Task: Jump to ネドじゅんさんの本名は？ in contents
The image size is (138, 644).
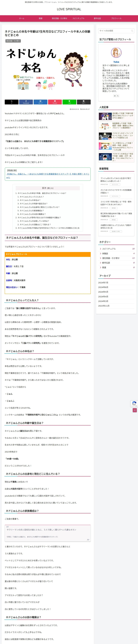Action: tap(30, 200)
